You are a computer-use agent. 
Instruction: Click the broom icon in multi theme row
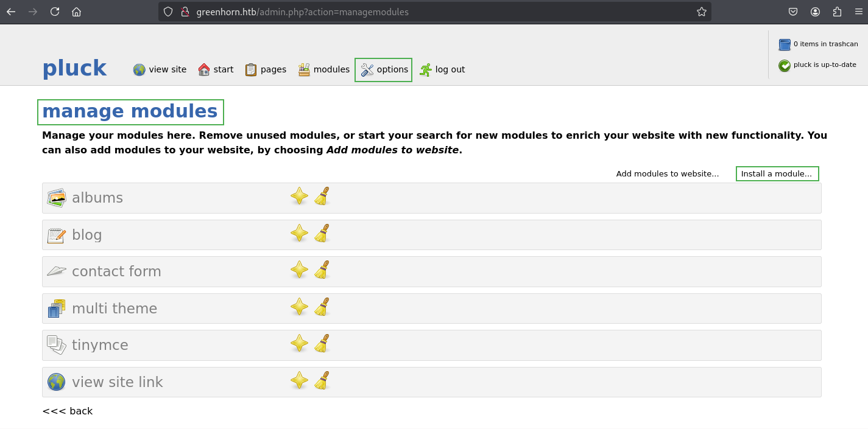[x=322, y=307]
